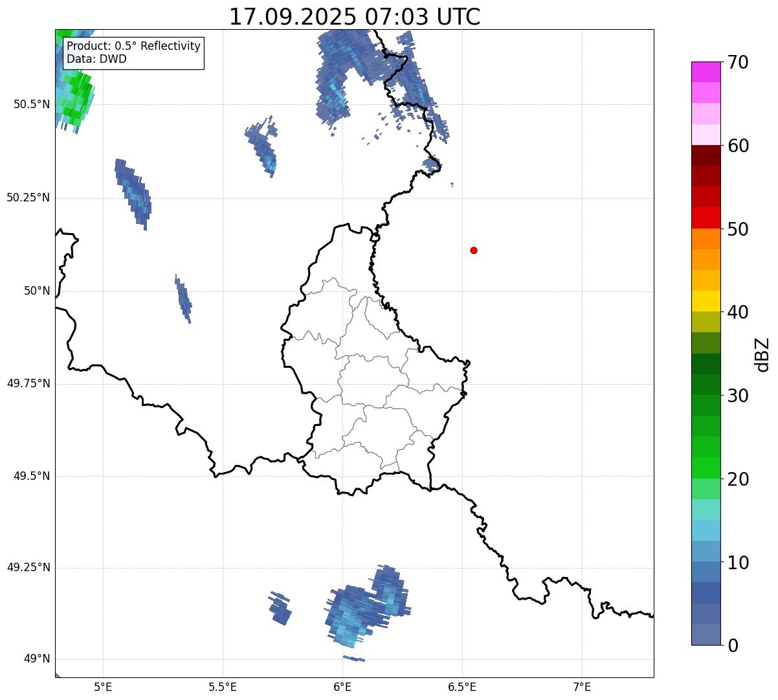This screenshot has width=778, height=700.
Task: Click the light cyan swatch below 15 dBZ
Action: 706,530
